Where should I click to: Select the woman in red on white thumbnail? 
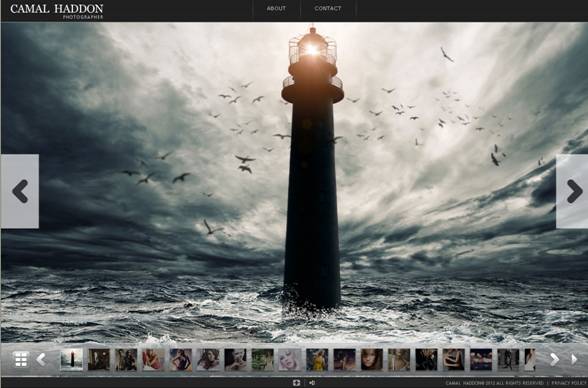click(153, 360)
